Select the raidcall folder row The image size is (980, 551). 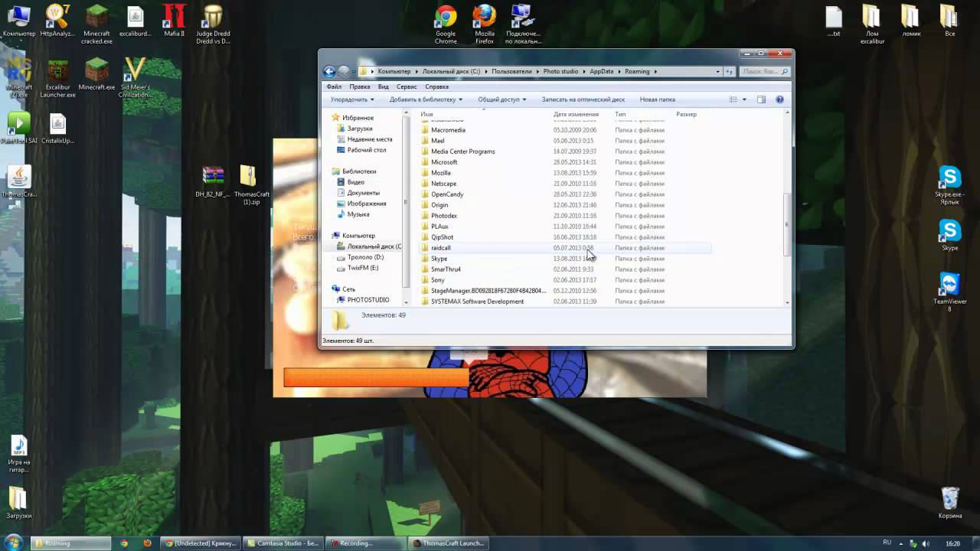(565, 248)
